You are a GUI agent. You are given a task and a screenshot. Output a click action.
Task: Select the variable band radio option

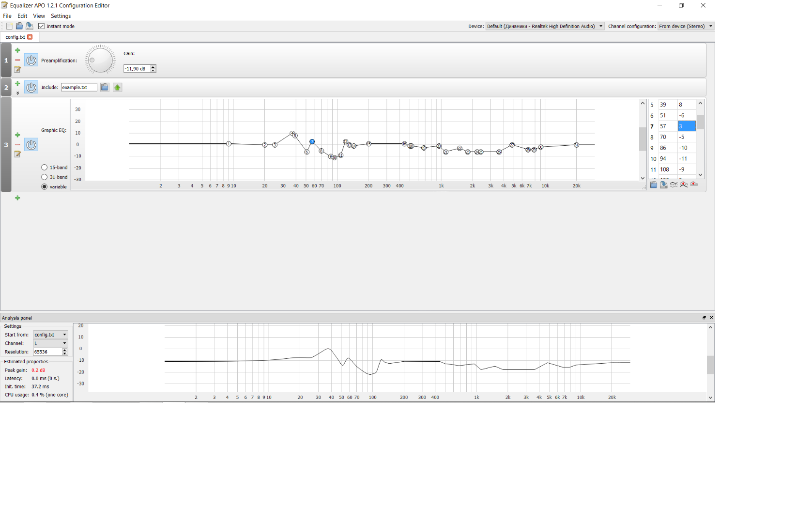click(x=45, y=187)
